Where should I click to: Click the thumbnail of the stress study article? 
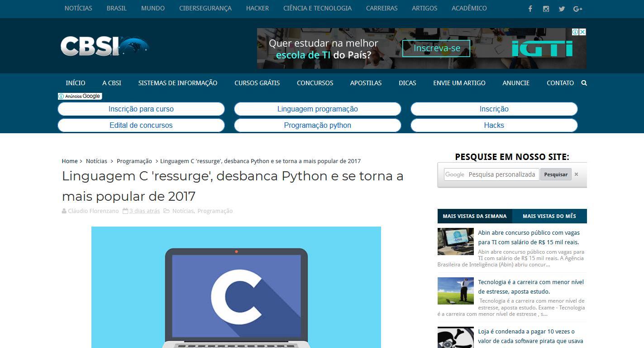pyautogui.click(x=455, y=291)
